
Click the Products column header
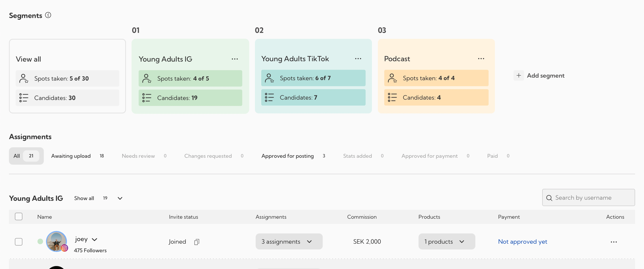[429, 217]
